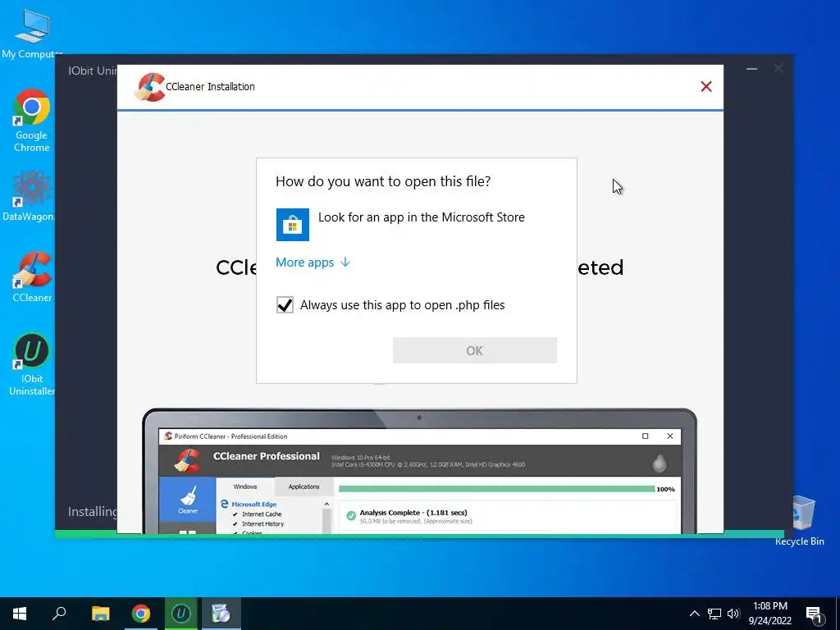Open Chrome from taskbar
Viewport: 840px width, 630px height.
(141, 614)
